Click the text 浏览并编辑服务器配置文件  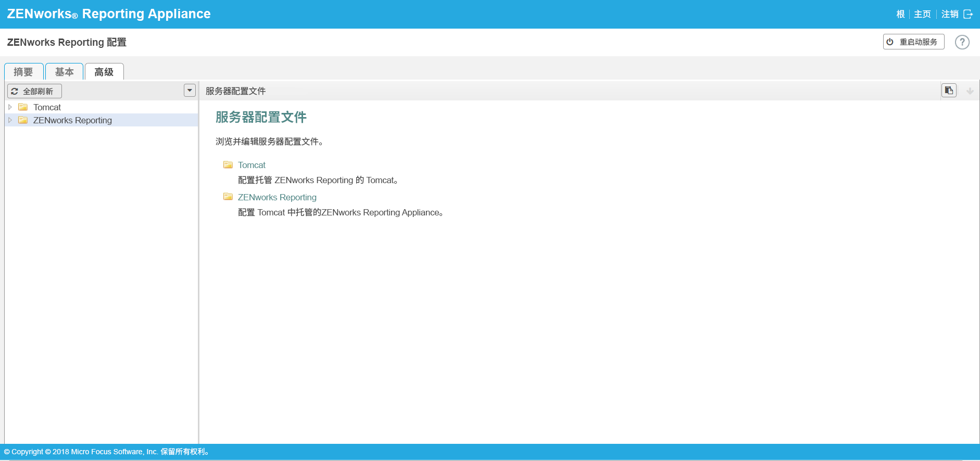click(x=269, y=142)
